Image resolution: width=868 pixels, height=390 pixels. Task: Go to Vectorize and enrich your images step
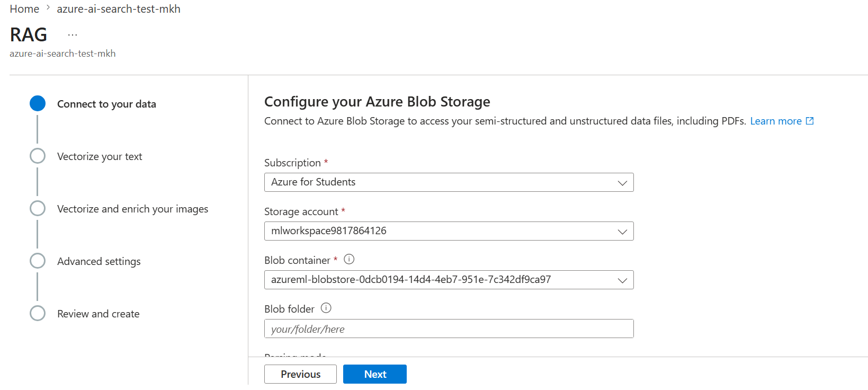pos(132,209)
